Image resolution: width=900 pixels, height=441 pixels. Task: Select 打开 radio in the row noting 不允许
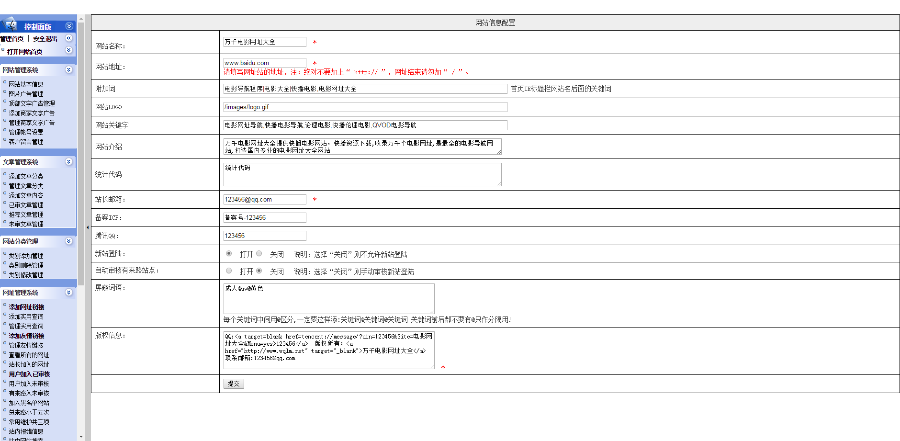coord(230,253)
